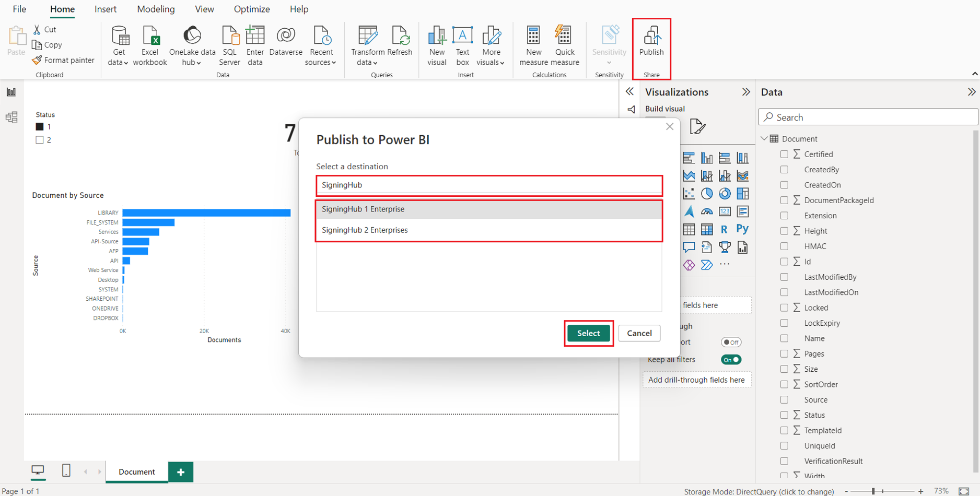980x496 pixels.
Task: Select the gauge visual type
Action: (707, 211)
